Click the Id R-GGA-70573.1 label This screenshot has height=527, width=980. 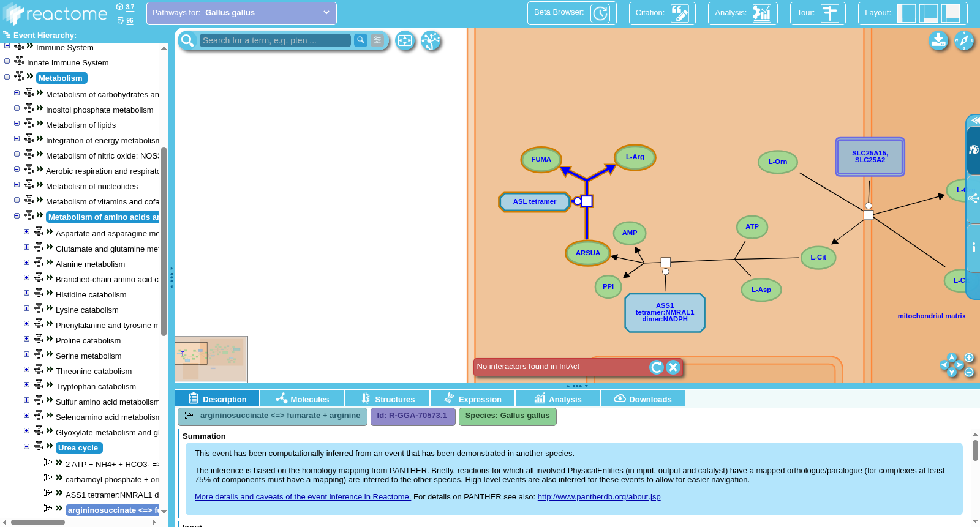pyautogui.click(x=413, y=416)
